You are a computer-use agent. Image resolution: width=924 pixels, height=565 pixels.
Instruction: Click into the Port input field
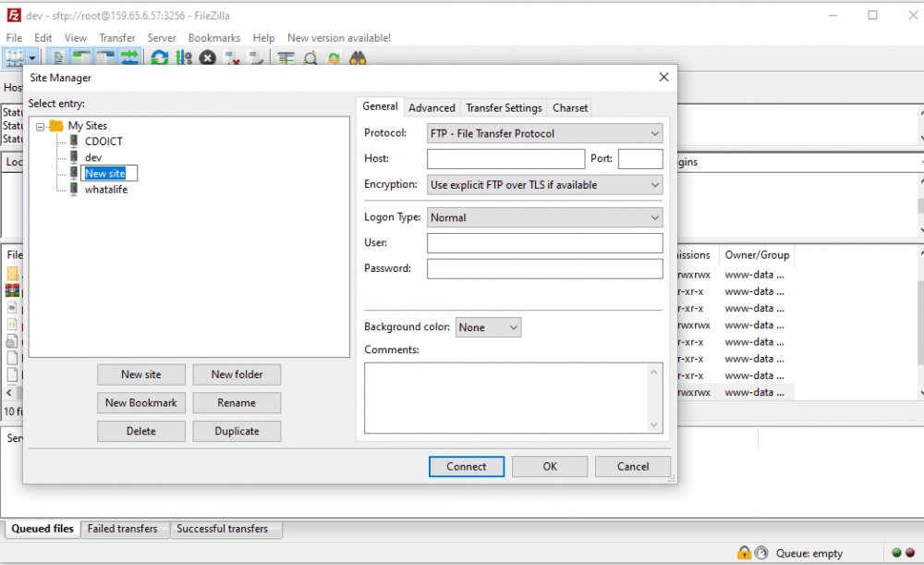point(640,159)
